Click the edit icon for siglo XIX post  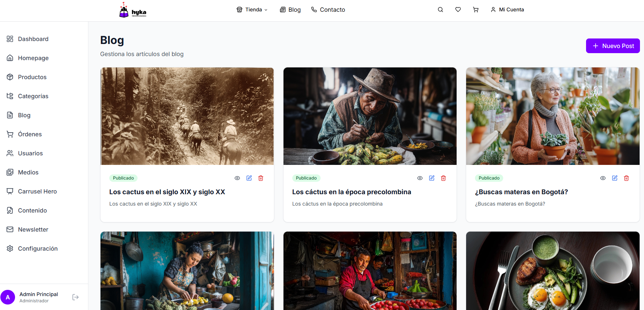[249, 178]
